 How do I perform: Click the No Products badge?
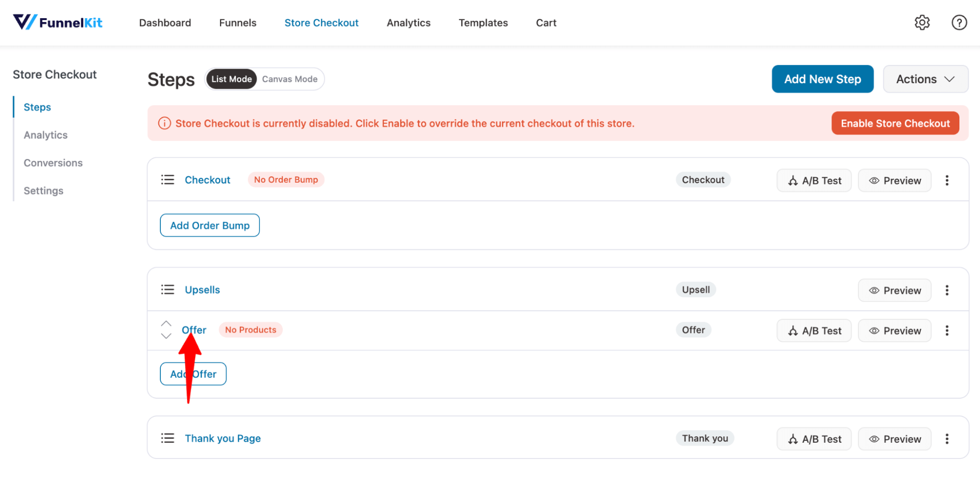[x=251, y=330]
